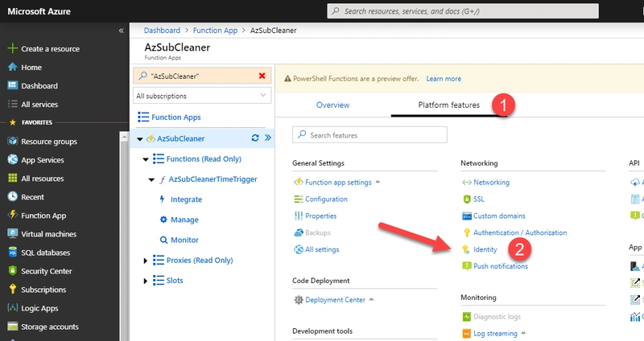Expand the All subscriptions dropdown
The width and height of the screenshot is (644, 341).
tap(203, 96)
